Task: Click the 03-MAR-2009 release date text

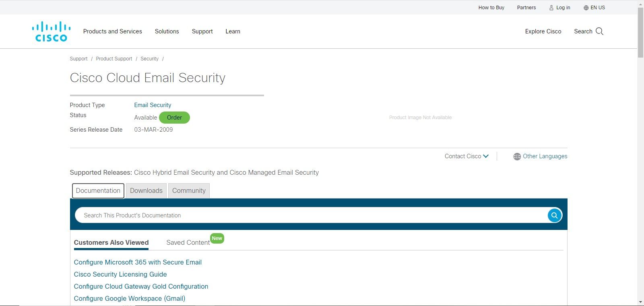Action: point(153,130)
